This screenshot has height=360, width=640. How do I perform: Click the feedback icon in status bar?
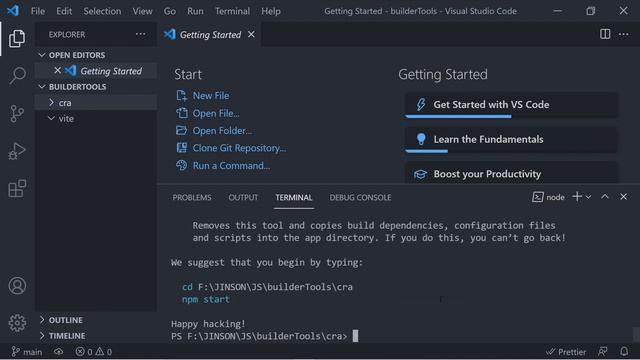coord(602,351)
